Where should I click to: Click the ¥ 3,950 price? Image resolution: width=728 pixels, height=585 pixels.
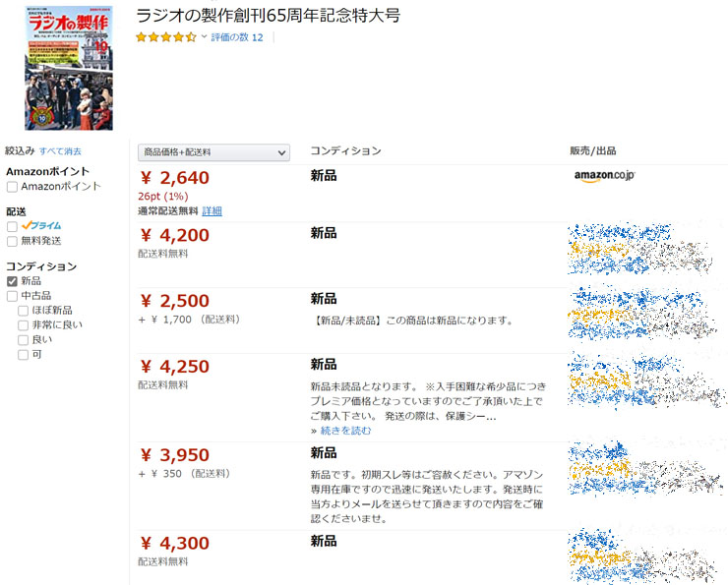[x=175, y=455]
